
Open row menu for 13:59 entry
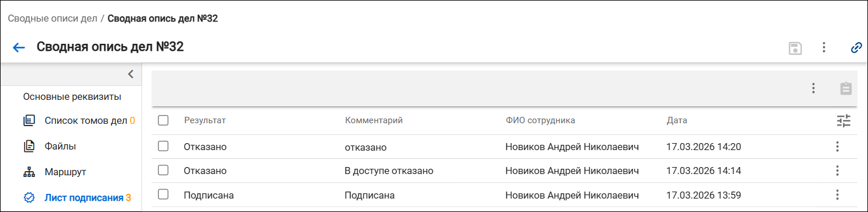click(837, 194)
